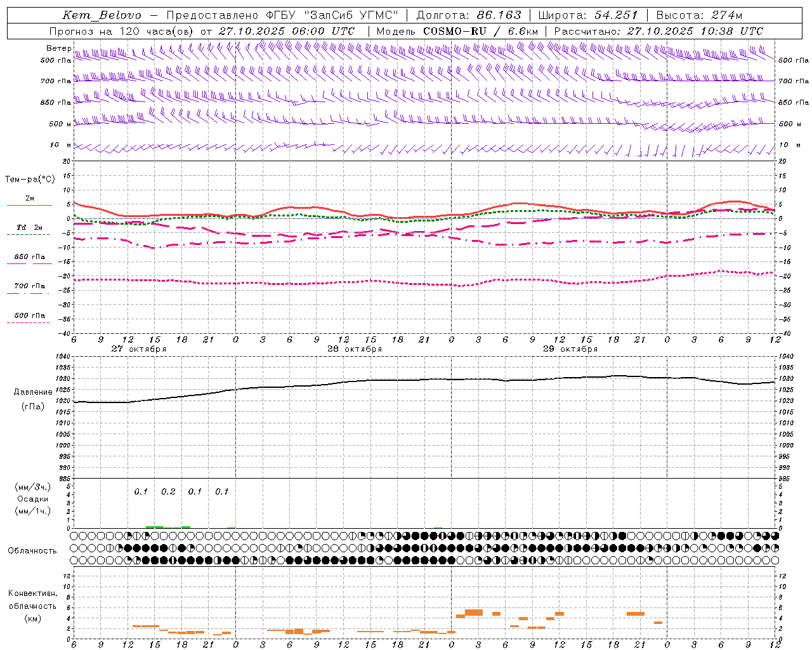This screenshot has width=812, height=650.
Task: Click the Td 2м dew point legend entry
Action: click(x=30, y=227)
